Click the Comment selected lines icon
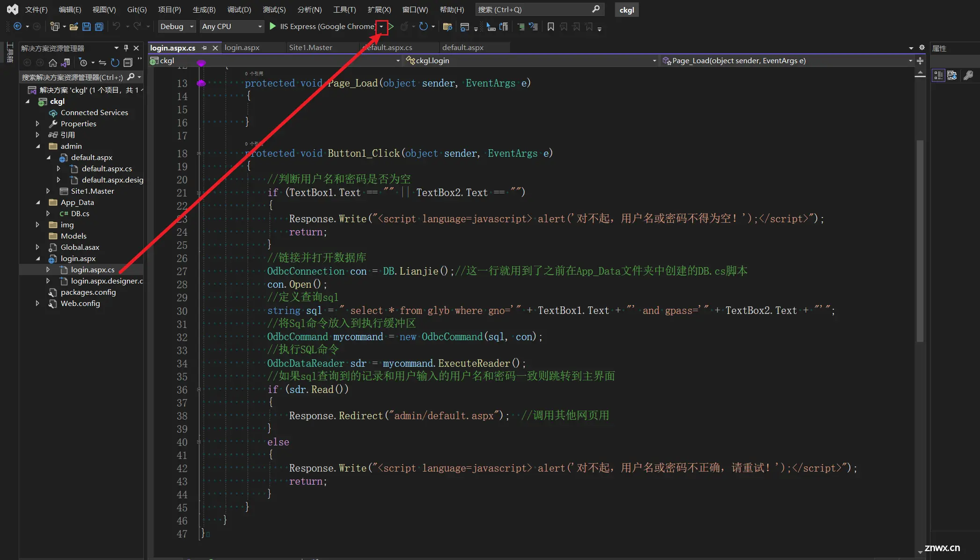Image resolution: width=980 pixels, height=560 pixels. [521, 27]
